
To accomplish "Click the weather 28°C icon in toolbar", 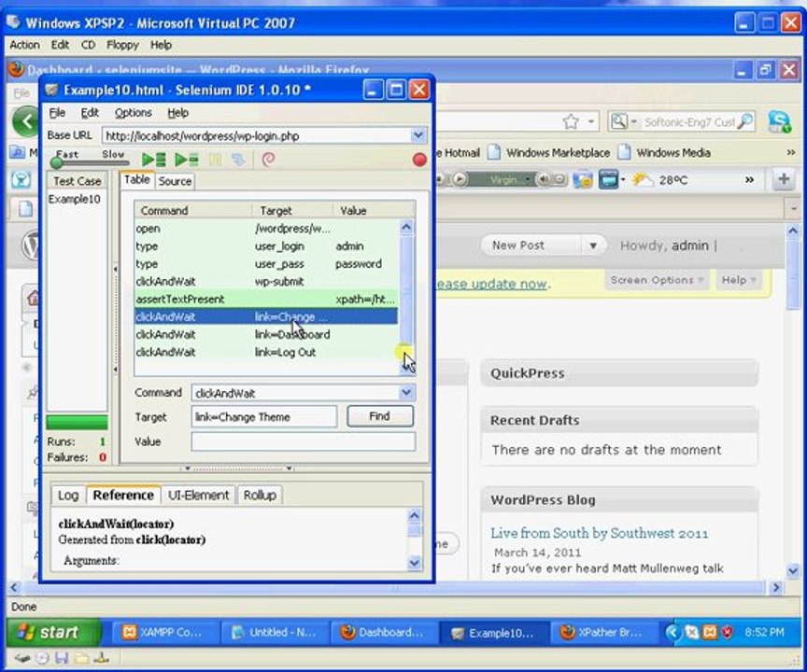I will click(x=643, y=180).
